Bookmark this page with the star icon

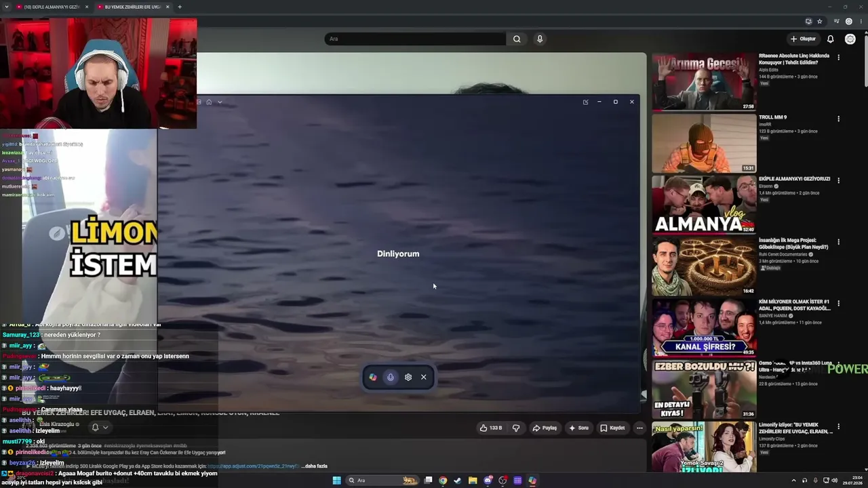[x=820, y=21]
